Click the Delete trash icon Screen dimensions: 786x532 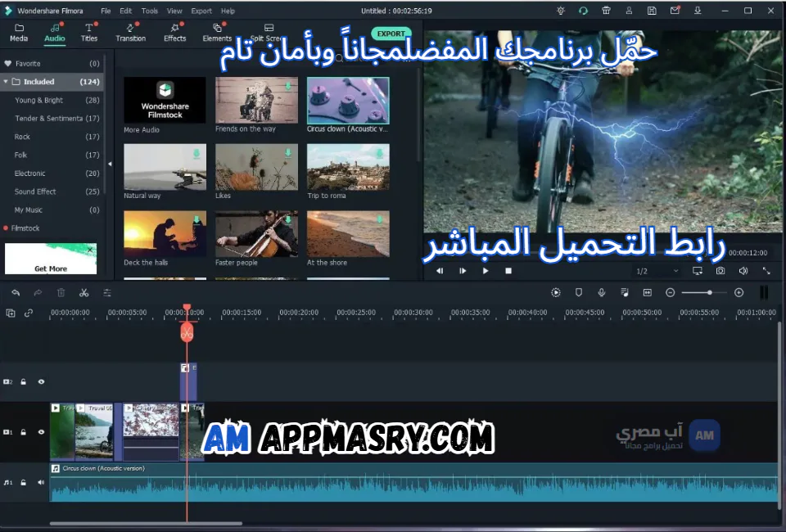[61, 292]
